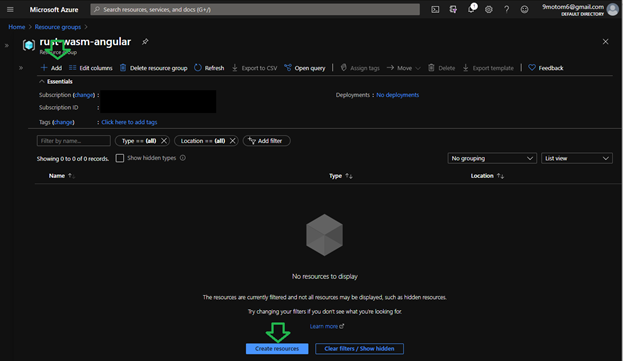This screenshot has width=623, height=361.
Task: Focus the search resources, services, and docs box
Action: click(255, 10)
